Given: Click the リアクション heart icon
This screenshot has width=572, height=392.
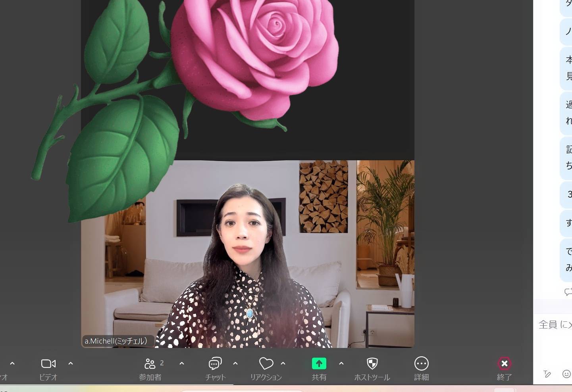Looking at the screenshot, I should 266,363.
